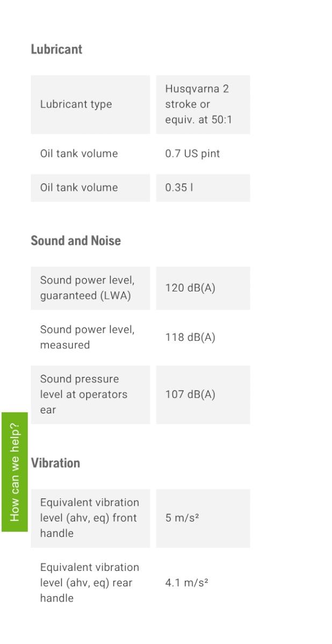This screenshot has width=332, height=644.
Task: Open the 'How can we help?' side tab
Action: (15, 471)
